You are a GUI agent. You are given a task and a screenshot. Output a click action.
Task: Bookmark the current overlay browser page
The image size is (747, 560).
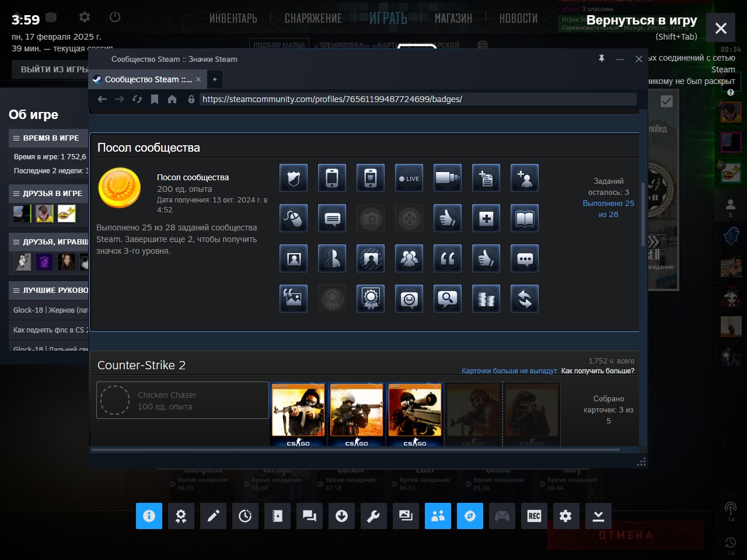155,99
